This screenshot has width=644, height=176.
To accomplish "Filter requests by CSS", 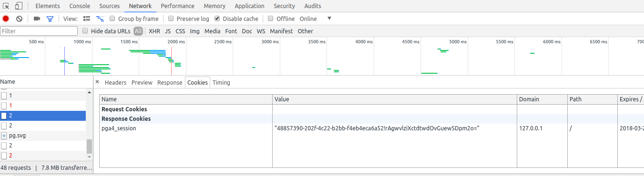I will pos(180,31).
